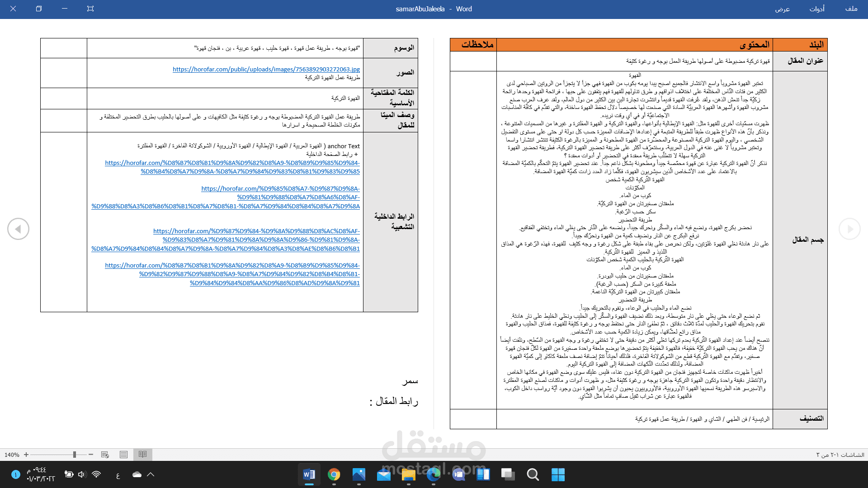The height and width of the screenshot is (488, 868).
Task: Open zoom dialog via 140% label
Action: pyautogui.click(x=12, y=455)
